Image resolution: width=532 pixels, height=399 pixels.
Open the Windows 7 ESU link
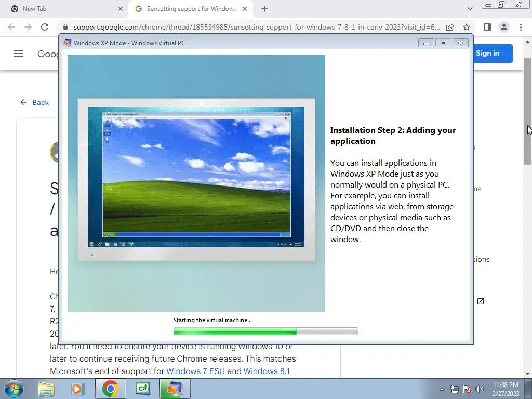[195, 371]
